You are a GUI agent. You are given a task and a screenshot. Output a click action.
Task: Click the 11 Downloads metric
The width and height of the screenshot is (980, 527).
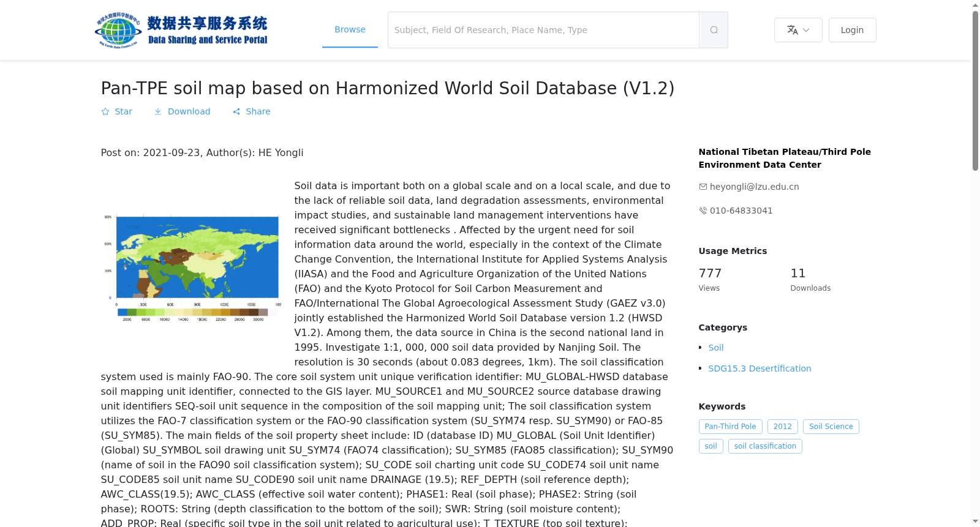click(810, 279)
